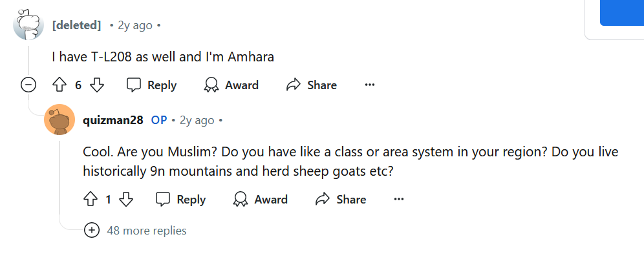Viewport: 644px width, 261px height.
Task: Click the blue button at top right
Action: 622,13
